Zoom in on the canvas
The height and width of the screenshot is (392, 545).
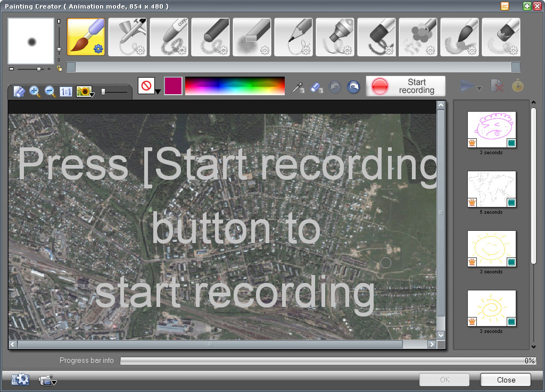[35, 91]
